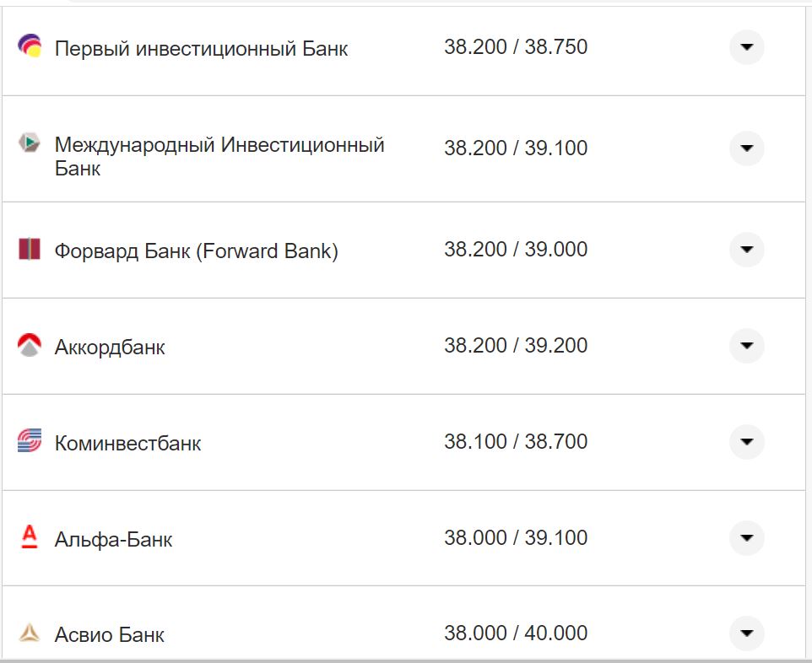Expand details for Международный Инвестиционный Банк

[x=746, y=148]
